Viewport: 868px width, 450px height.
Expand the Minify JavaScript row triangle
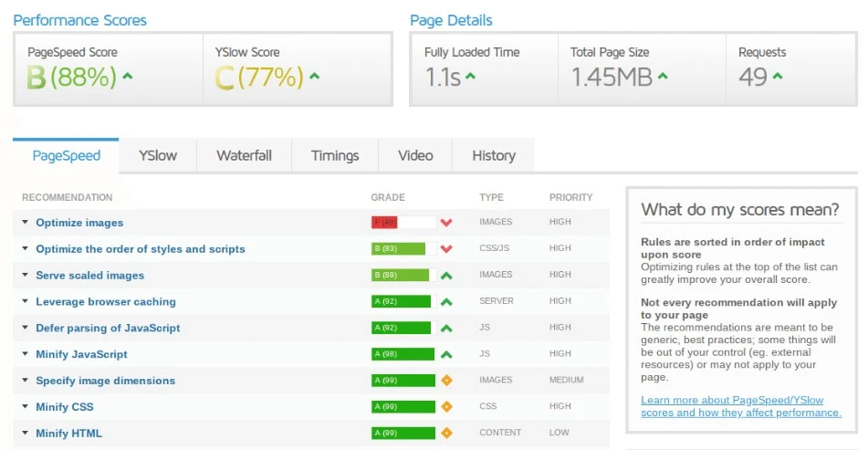(25, 353)
